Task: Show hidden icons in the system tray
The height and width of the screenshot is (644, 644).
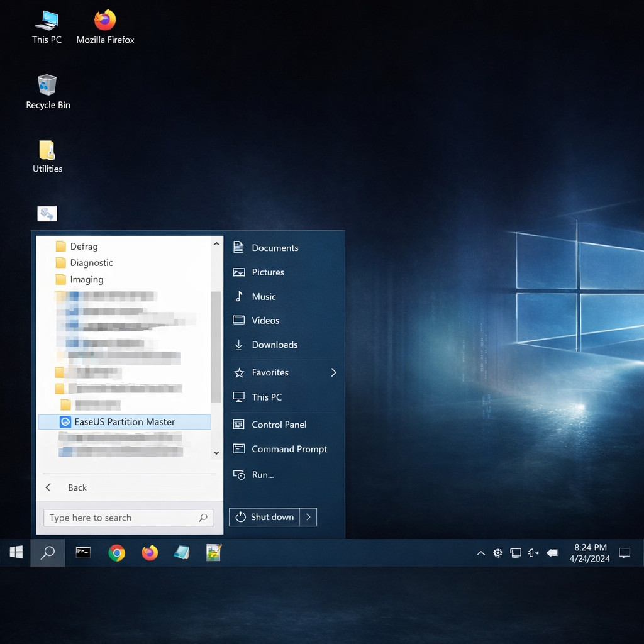Action: click(x=480, y=553)
